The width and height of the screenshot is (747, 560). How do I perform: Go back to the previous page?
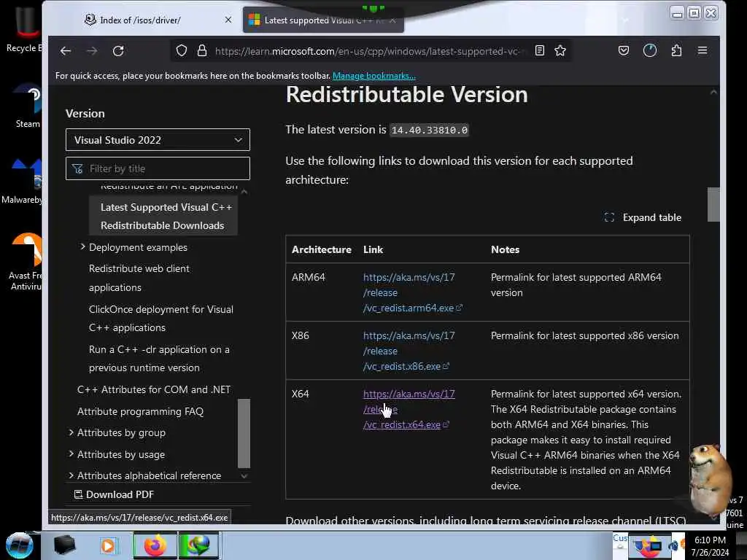tap(66, 51)
